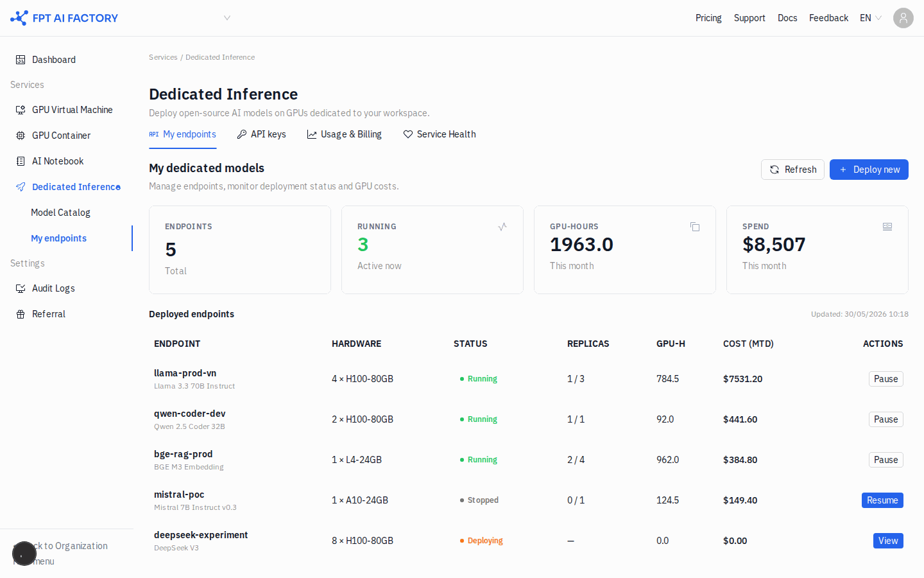Click the Audit Logs icon
The height and width of the screenshot is (578, 924).
coord(21,288)
